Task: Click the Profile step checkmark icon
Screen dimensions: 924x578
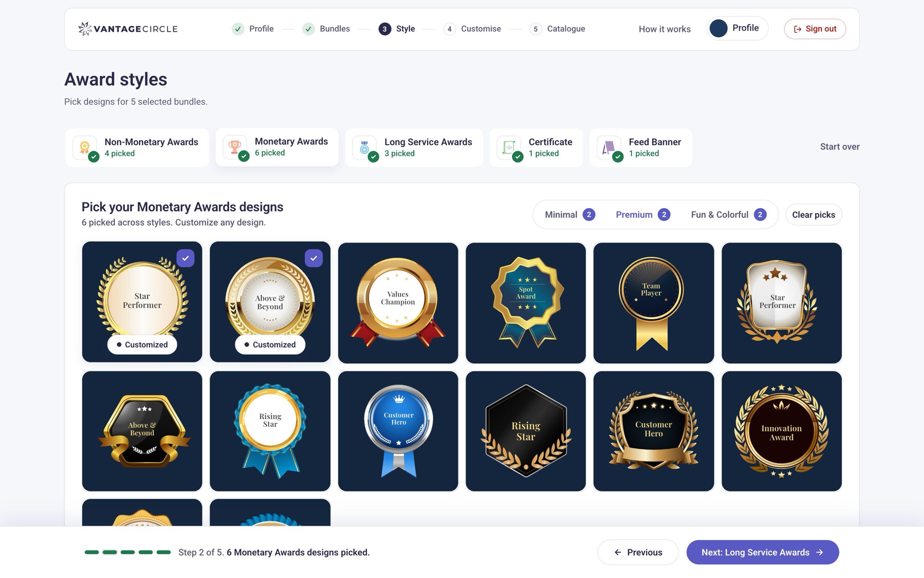Action: pos(238,29)
